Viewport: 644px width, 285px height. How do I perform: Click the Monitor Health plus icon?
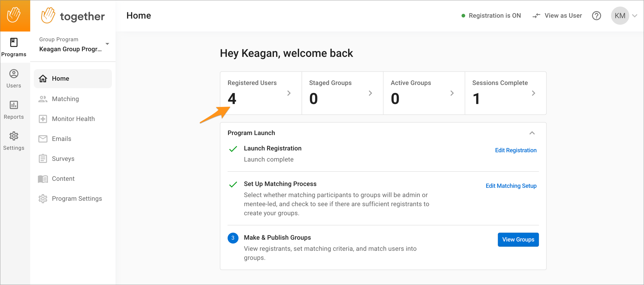point(43,119)
